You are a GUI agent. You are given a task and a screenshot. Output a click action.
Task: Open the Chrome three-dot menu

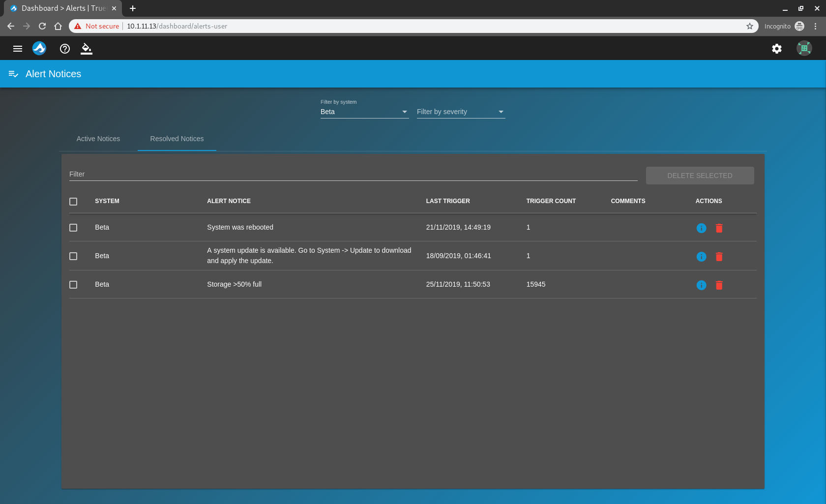point(816,26)
